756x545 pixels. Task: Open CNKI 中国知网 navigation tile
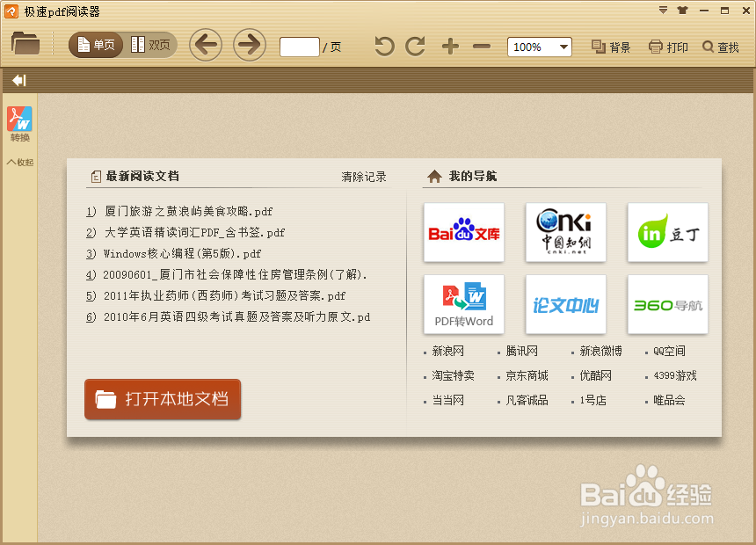[x=565, y=232]
